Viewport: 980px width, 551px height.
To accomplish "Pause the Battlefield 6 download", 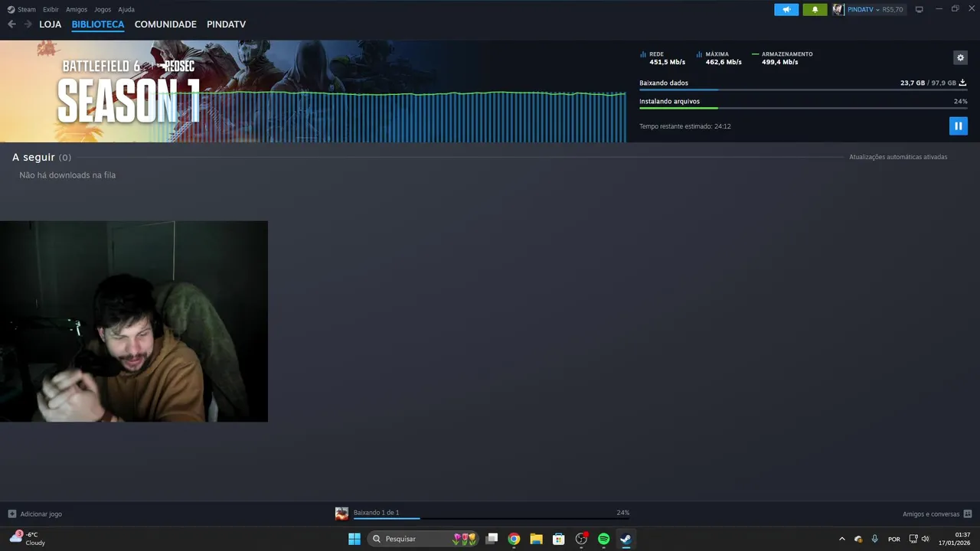I will coord(958,126).
